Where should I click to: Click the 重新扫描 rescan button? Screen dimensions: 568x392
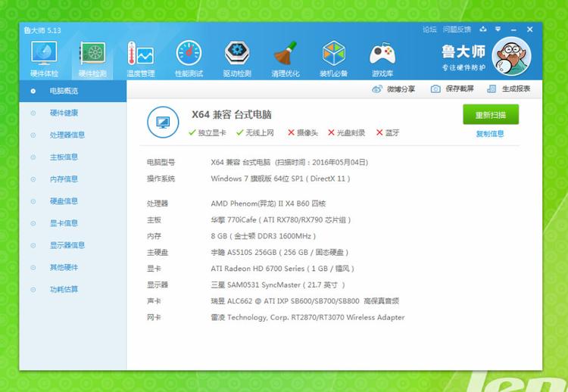[x=491, y=115]
